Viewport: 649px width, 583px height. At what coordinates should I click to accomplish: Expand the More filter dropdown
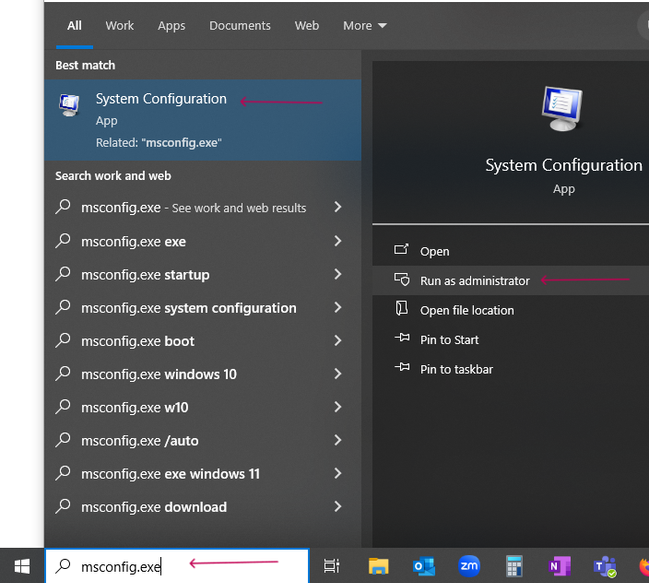pos(364,26)
